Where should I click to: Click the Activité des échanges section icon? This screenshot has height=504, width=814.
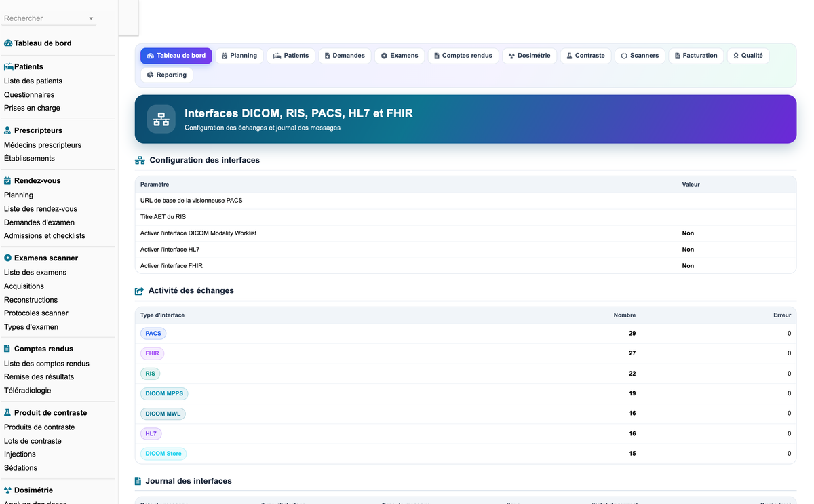139,291
